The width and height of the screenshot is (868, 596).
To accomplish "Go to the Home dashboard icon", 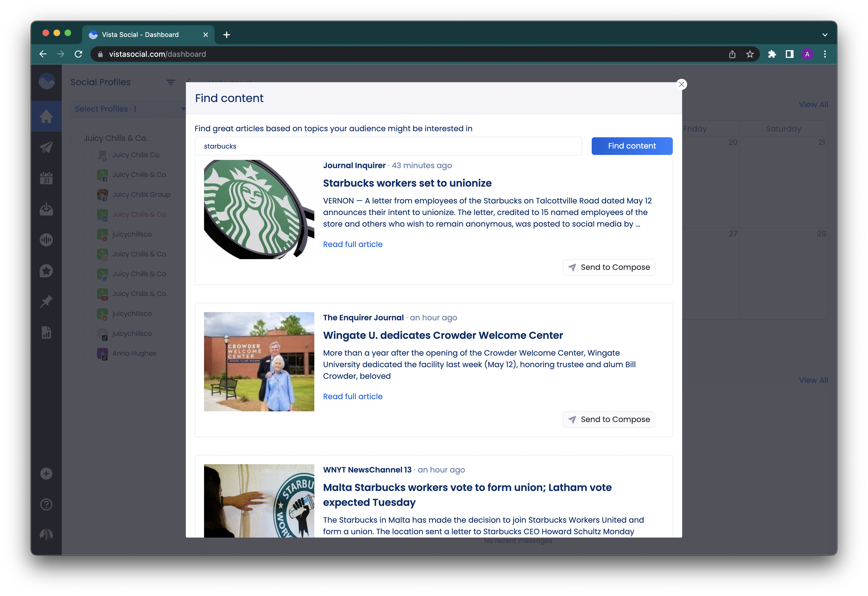I will coord(46,116).
